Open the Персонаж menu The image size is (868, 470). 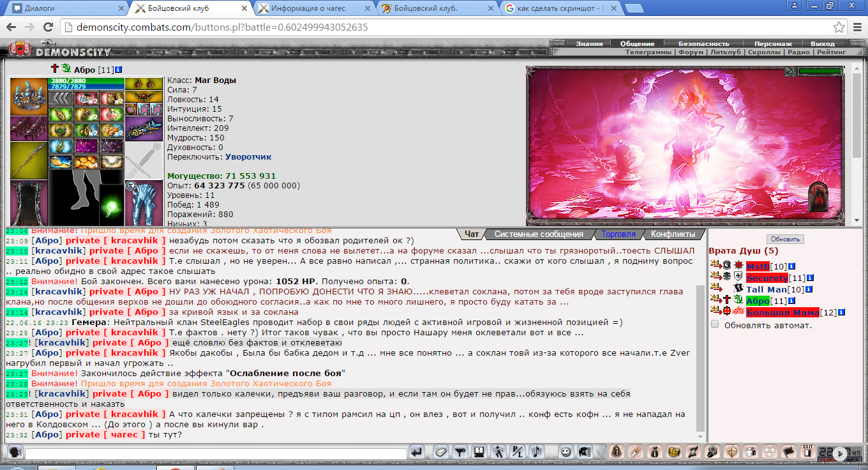pos(773,44)
